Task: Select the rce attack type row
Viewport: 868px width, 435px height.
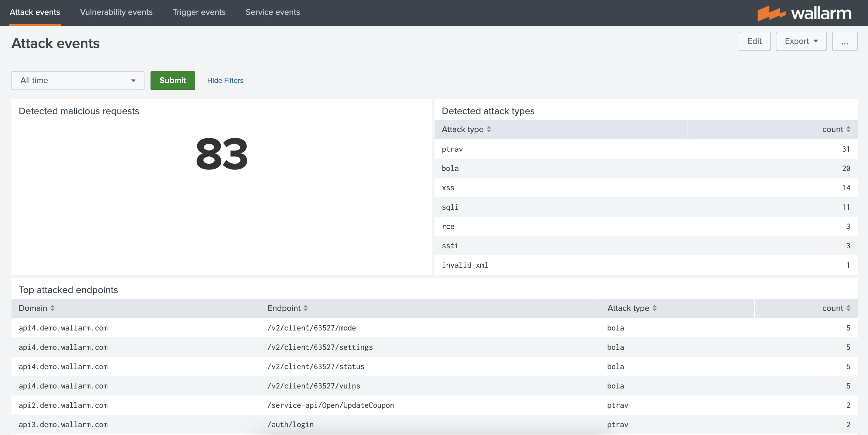Action: click(646, 227)
